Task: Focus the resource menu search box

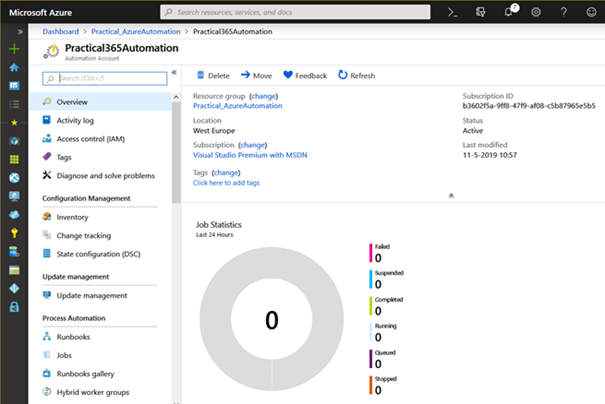Action: (105, 77)
